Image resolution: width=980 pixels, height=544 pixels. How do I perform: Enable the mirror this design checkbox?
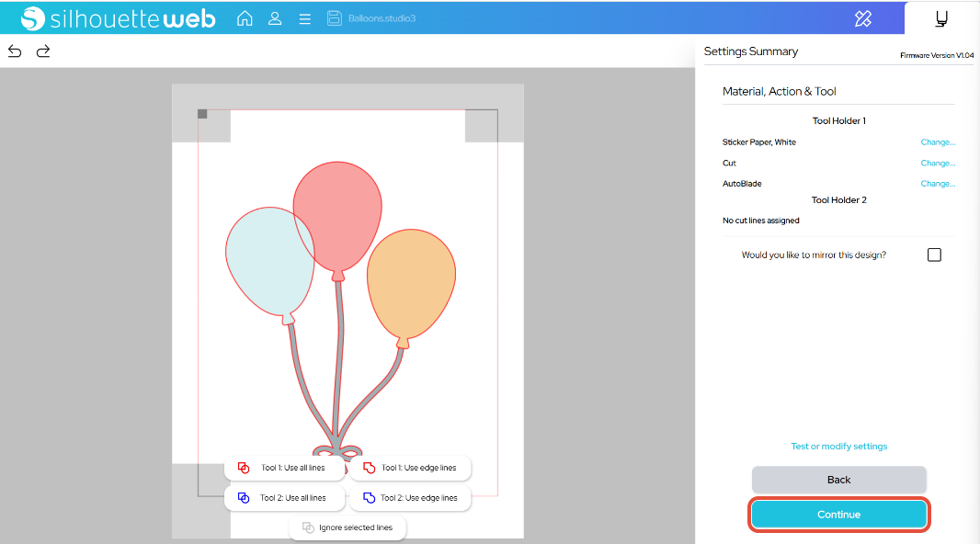click(934, 255)
